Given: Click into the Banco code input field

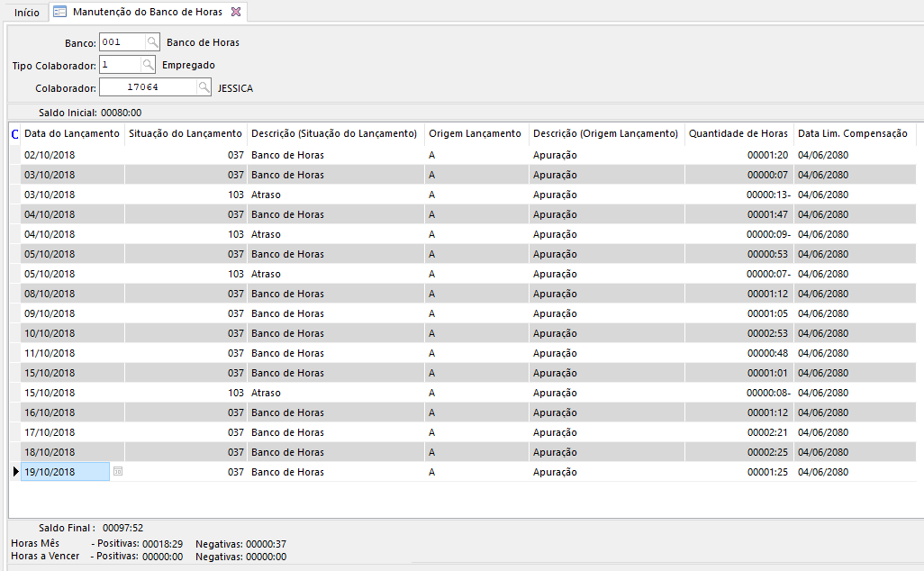Looking at the screenshot, I should pos(122,41).
